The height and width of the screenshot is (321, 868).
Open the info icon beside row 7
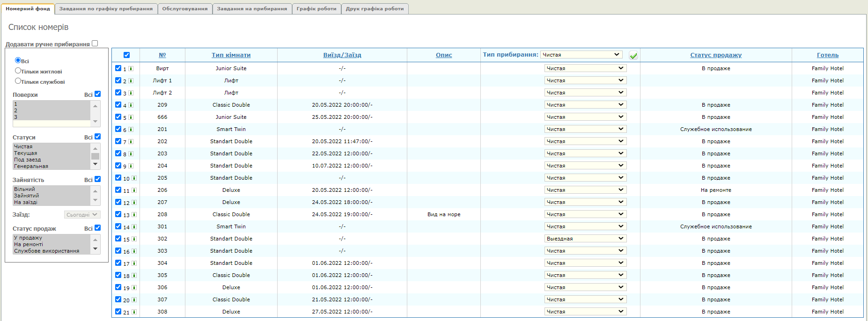(131, 142)
